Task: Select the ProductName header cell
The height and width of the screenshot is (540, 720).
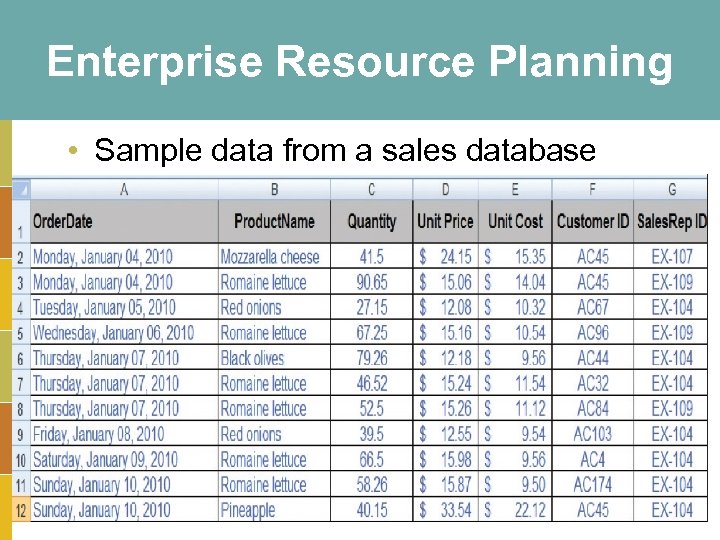Action: (x=274, y=221)
